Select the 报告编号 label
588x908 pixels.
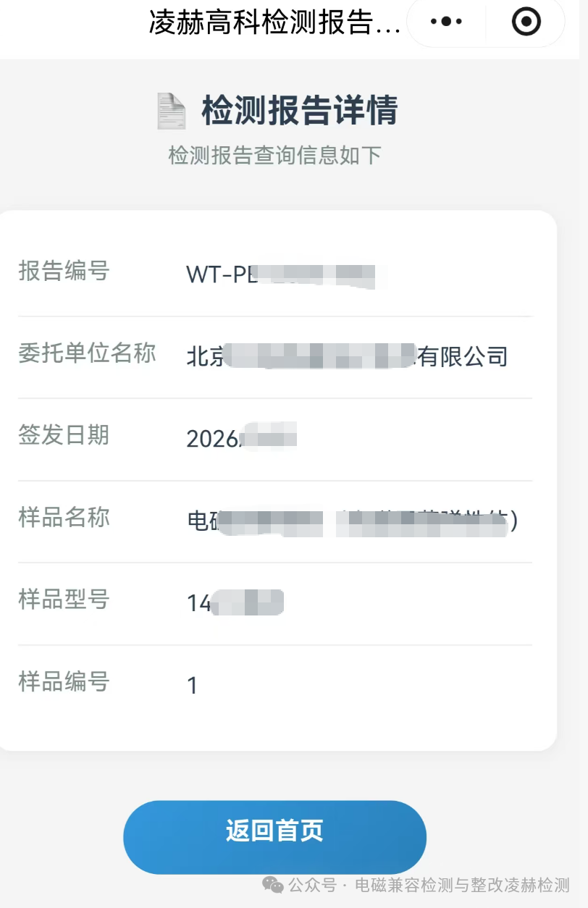coord(64,271)
